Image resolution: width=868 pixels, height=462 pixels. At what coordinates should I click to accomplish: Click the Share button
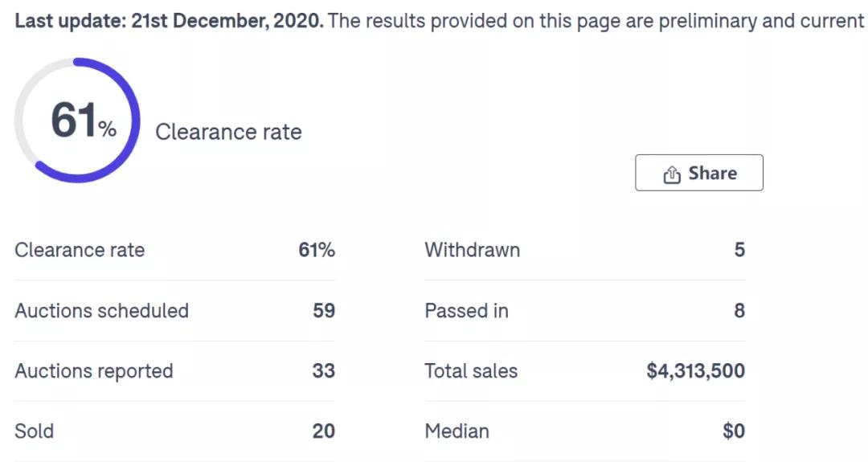pos(698,173)
